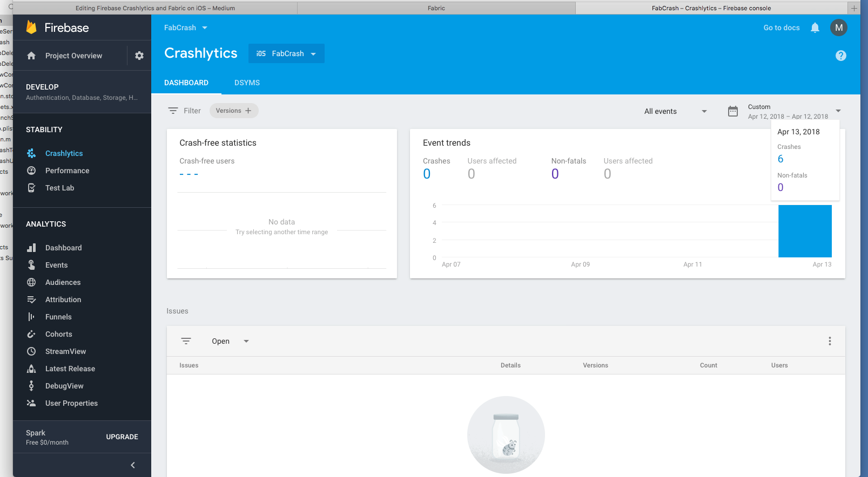Select the FabCrash Firebase console browser tab
The height and width of the screenshot is (477, 868).
[711, 8]
